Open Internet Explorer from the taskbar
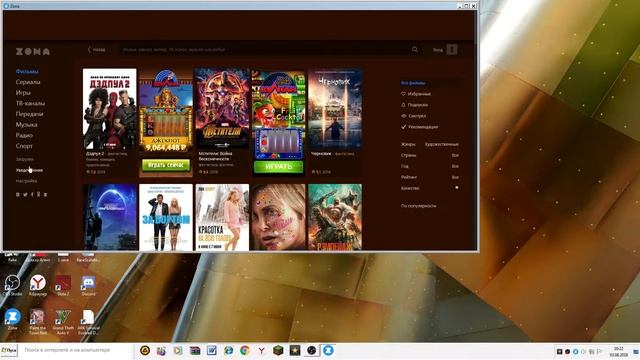The width and height of the screenshot is (640, 360). (228, 350)
